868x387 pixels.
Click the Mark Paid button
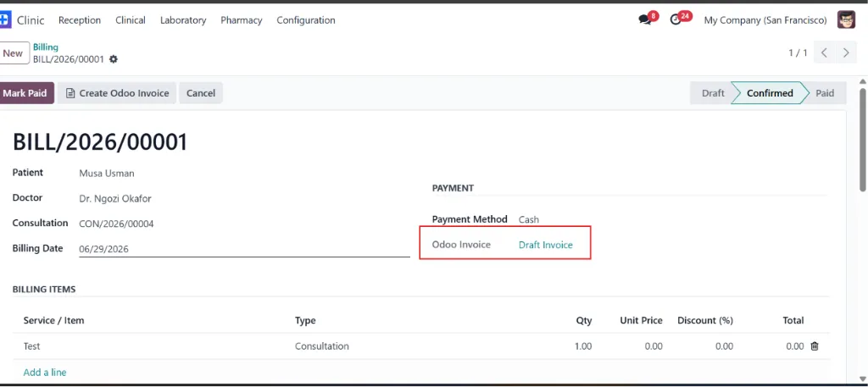[25, 93]
